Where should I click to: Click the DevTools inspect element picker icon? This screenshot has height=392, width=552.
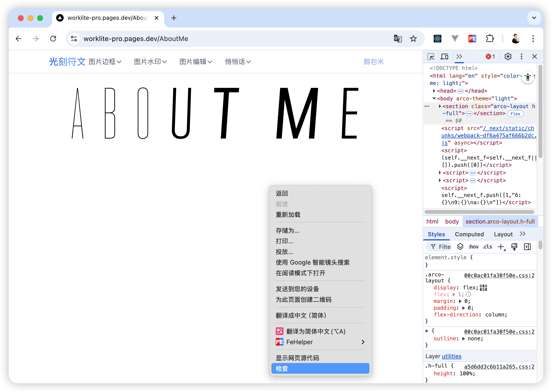coord(431,56)
